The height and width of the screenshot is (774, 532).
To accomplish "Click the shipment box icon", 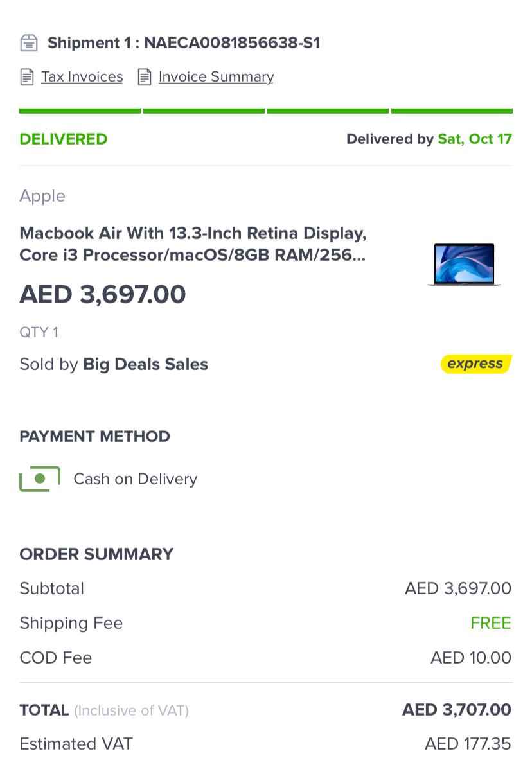I will pos(29,43).
